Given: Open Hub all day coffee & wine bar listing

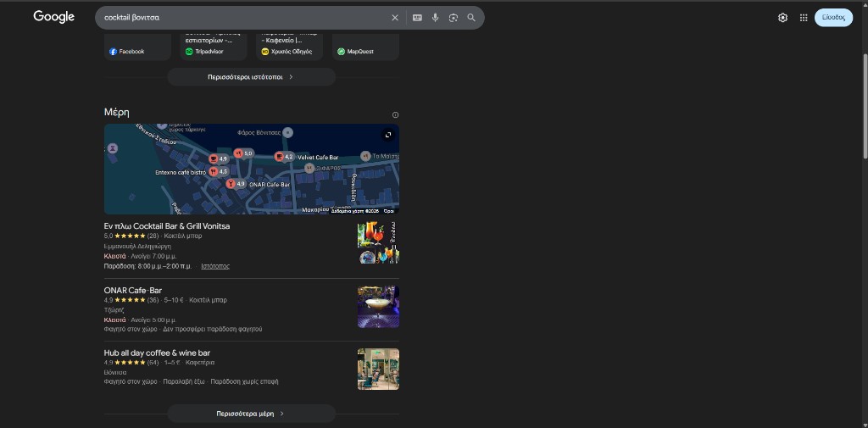Looking at the screenshot, I should (157, 353).
